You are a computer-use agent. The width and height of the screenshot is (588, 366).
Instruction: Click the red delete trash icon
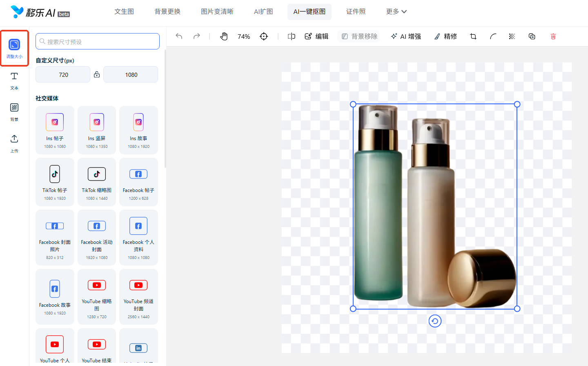(553, 36)
